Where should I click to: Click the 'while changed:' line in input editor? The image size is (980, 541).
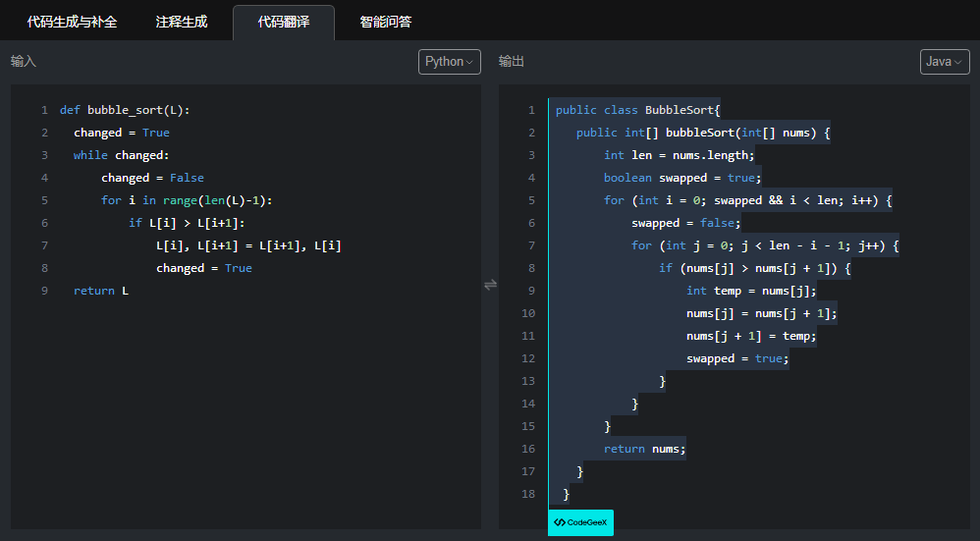click(121, 155)
